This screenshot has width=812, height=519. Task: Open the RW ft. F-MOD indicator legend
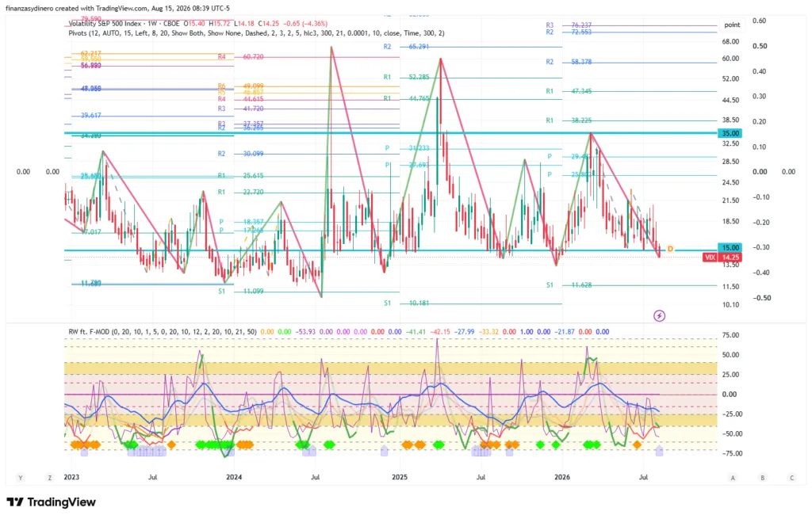click(163, 332)
